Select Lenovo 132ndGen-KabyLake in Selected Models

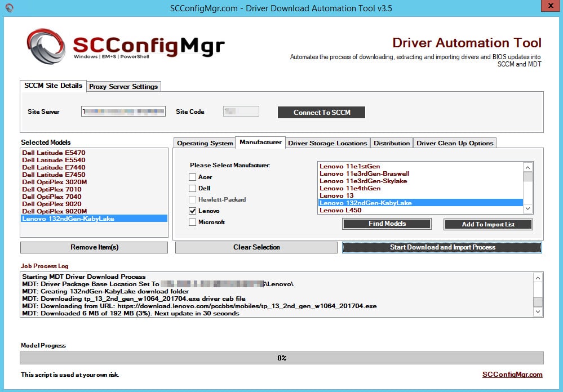pyautogui.click(x=94, y=219)
